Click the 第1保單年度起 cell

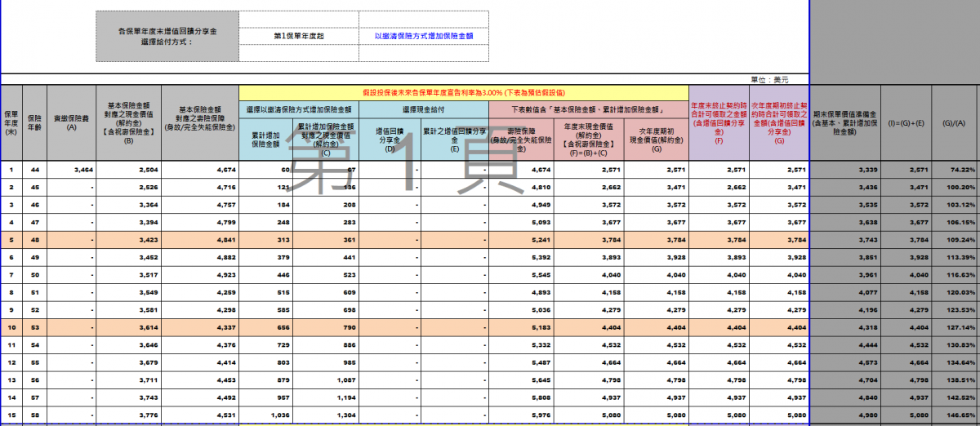tap(299, 36)
